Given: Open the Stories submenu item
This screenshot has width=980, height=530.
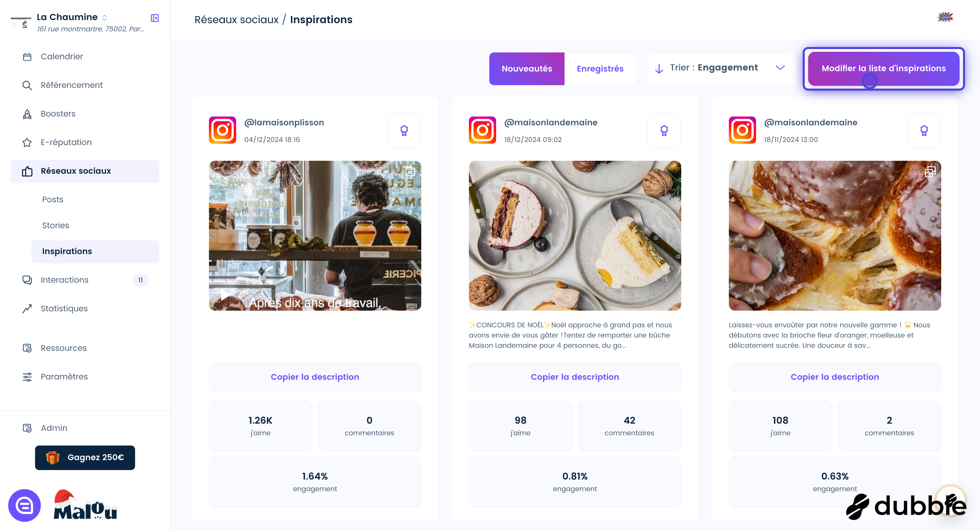Looking at the screenshot, I should click(x=55, y=225).
